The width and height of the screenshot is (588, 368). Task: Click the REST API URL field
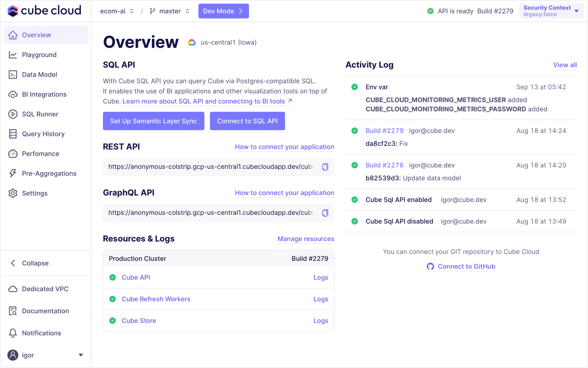pyautogui.click(x=219, y=167)
